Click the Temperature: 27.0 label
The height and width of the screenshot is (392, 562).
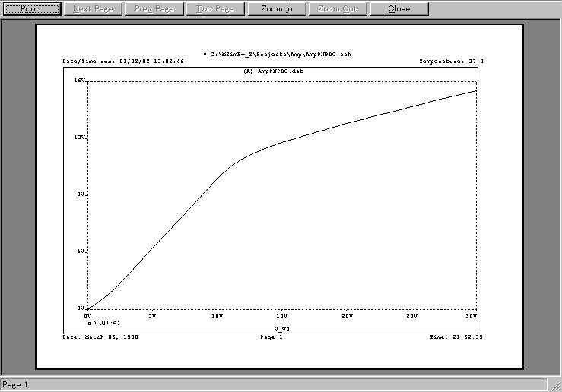pos(451,61)
